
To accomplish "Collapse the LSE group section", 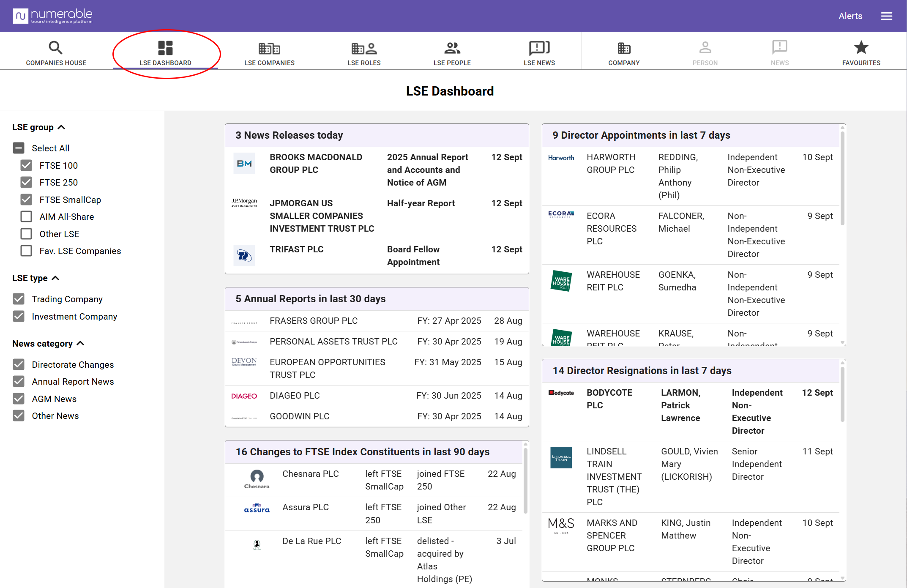I will [x=61, y=127].
